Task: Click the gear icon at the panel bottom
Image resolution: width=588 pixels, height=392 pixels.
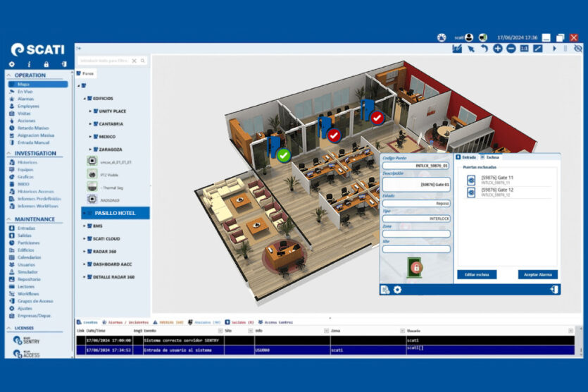Action: point(398,289)
